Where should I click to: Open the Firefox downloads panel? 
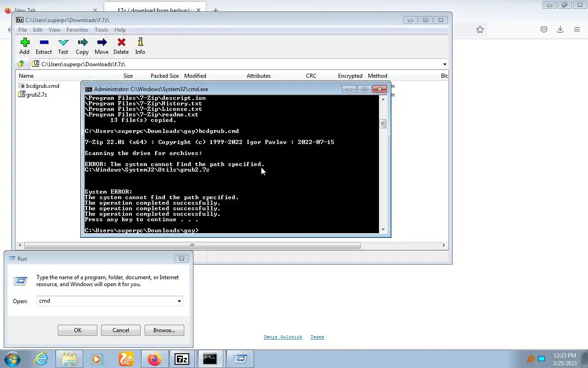click(560, 29)
